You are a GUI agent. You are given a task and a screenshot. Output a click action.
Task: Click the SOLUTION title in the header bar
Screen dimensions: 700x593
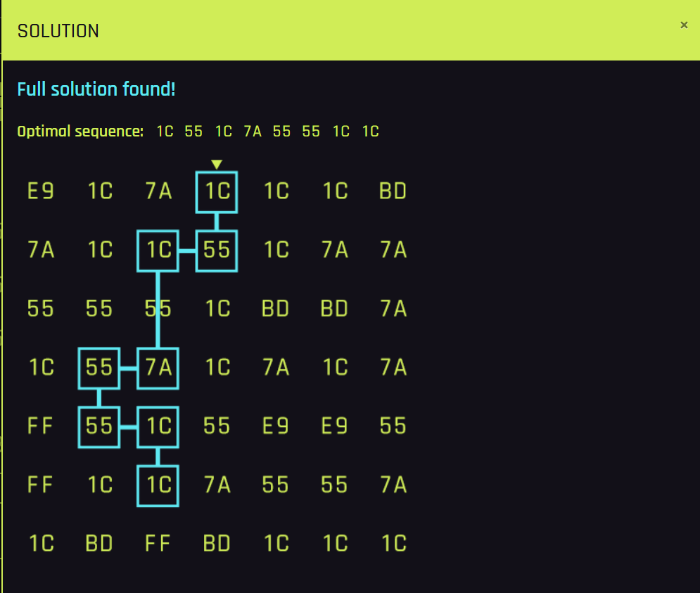pos(58,31)
